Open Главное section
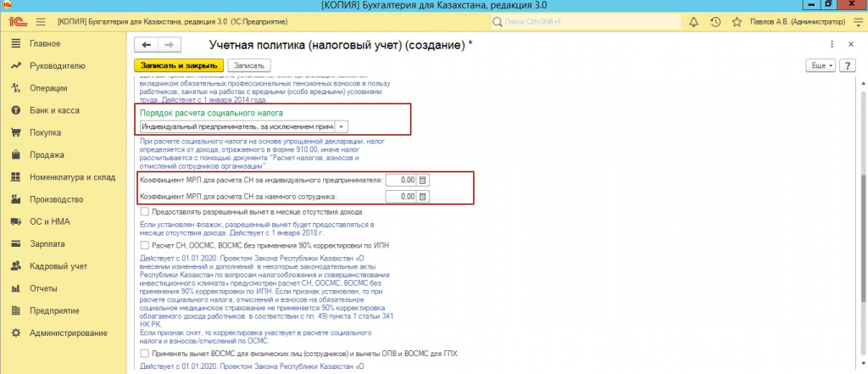This screenshot has width=868, height=374. [x=46, y=44]
